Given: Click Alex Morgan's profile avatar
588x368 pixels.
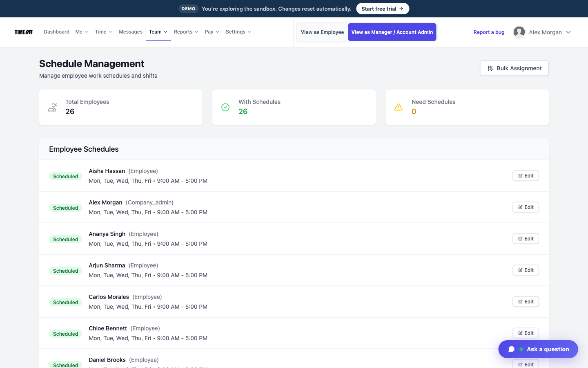Looking at the screenshot, I should coord(519,32).
